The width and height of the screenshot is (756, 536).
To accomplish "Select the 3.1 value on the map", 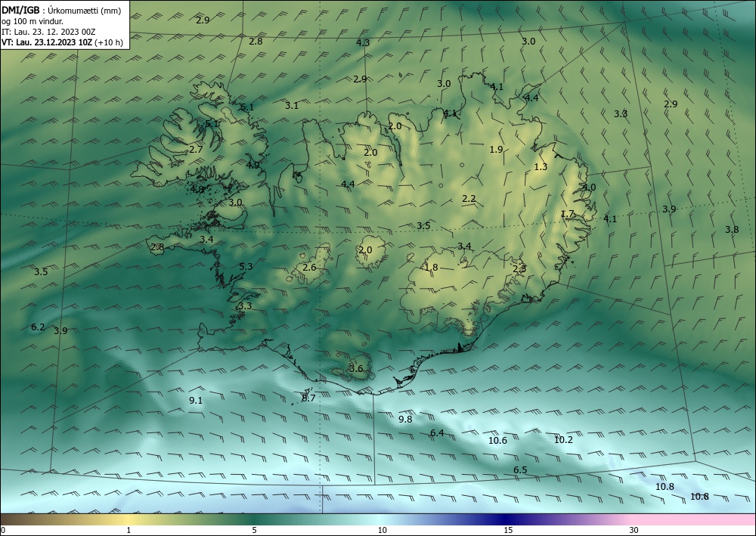I will (292, 106).
